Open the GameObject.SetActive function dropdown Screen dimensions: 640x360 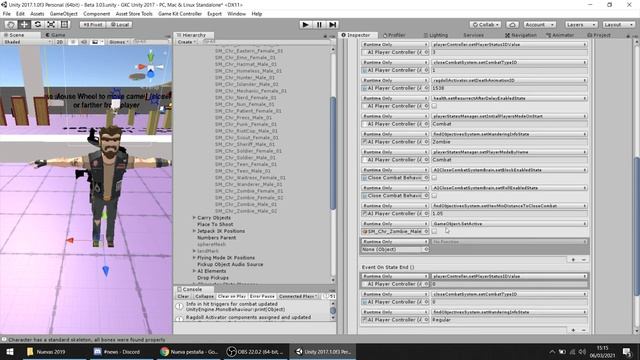click(x=509, y=224)
